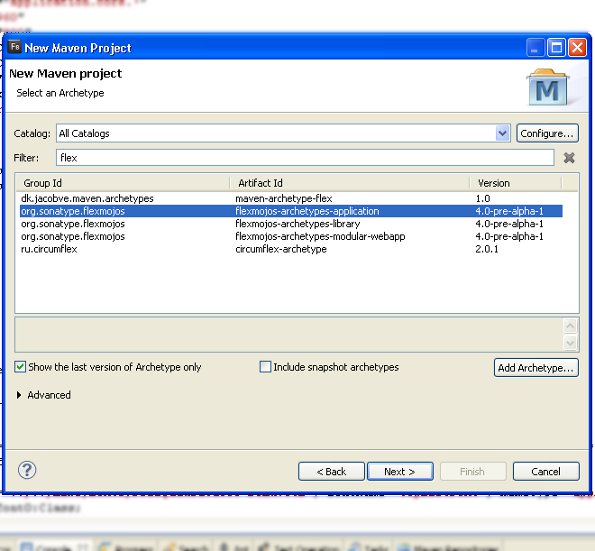Viewport: 595px width, 551px height.
Task: Click the Fb icon in title bar
Action: pos(15,47)
